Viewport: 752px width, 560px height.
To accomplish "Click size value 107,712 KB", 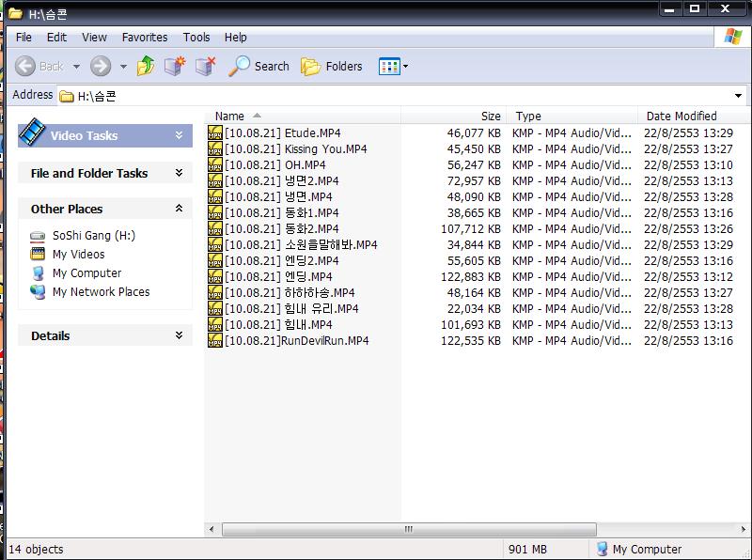I will click(x=471, y=228).
